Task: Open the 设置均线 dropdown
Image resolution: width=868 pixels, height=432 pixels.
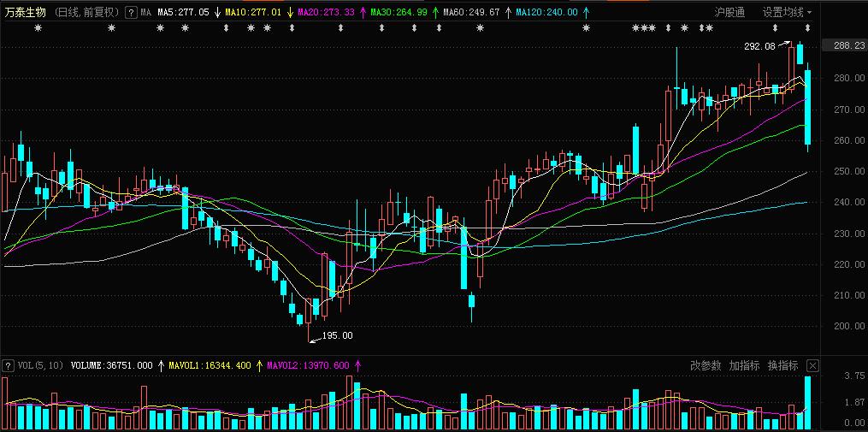Action: (x=787, y=12)
